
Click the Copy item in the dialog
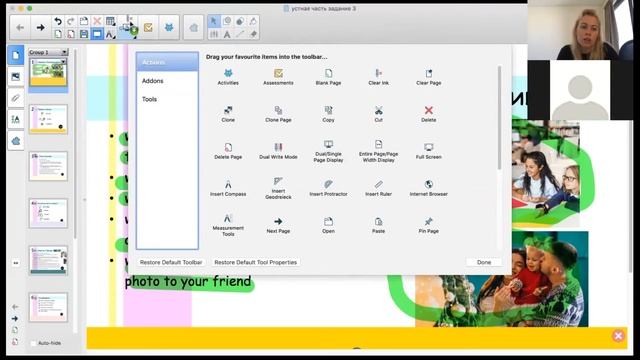pos(328,113)
